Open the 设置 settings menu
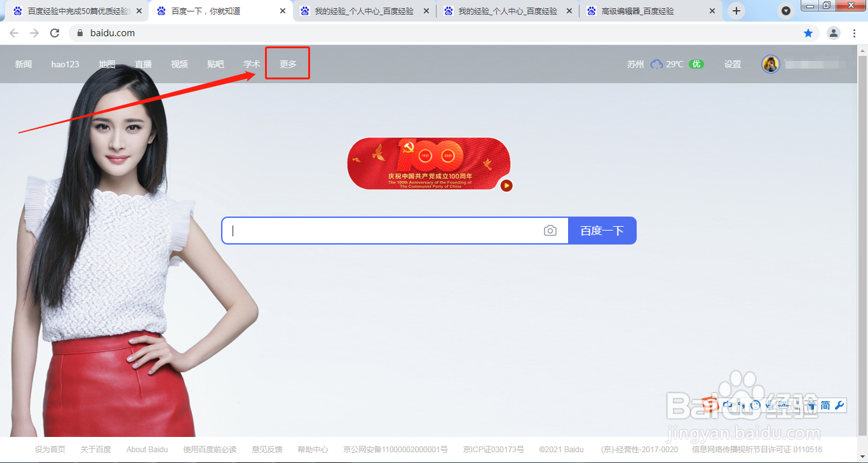 (x=733, y=64)
